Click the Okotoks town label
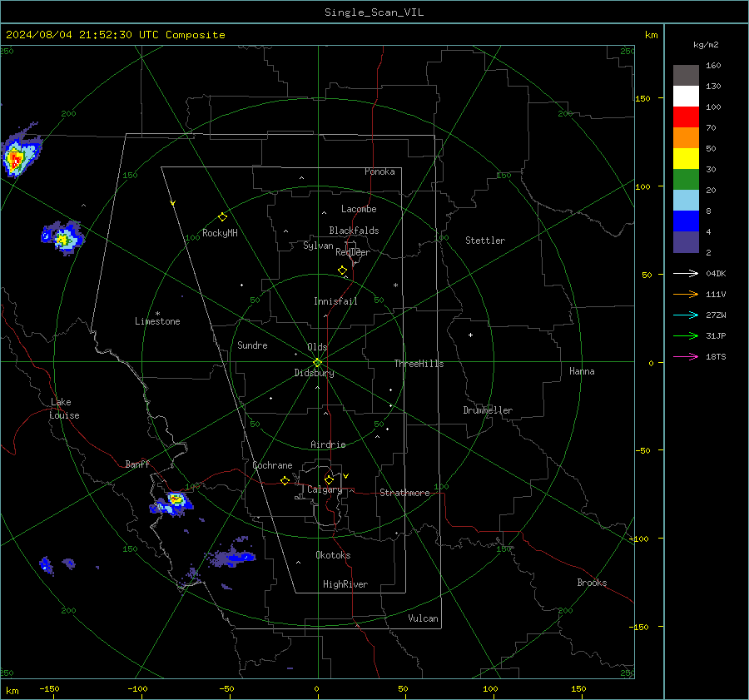The width and height of the screenshot is (749, 700). pyautogui.click(x=333, y=555)
